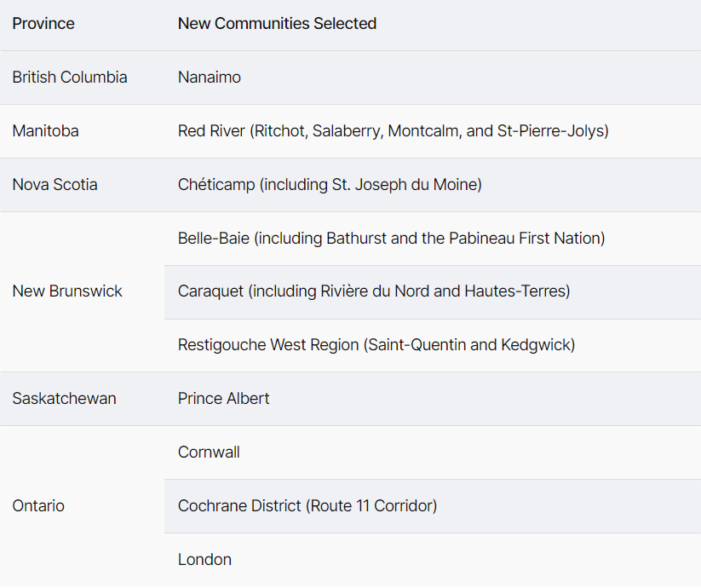Click the London community entry

pyautogui.click(x=204, y=559)
